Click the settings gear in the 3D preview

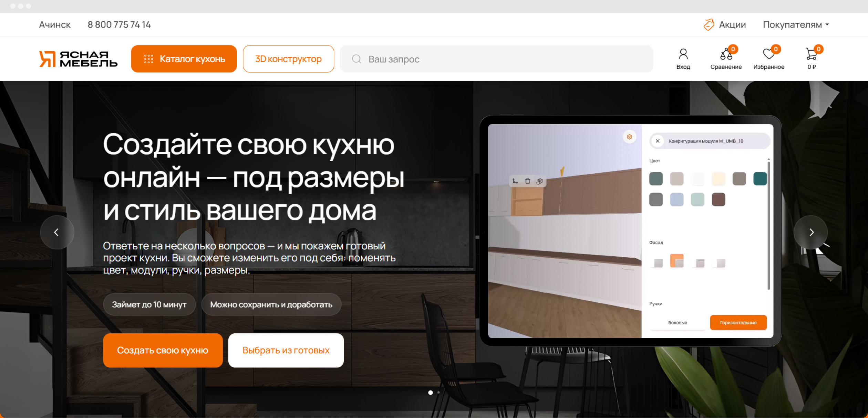tap(629, 137)
